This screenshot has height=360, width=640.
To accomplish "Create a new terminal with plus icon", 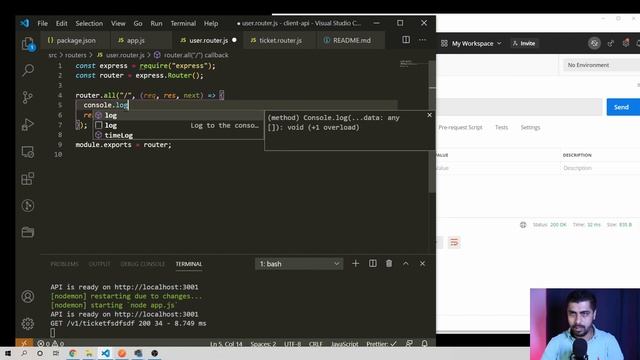I will [356, 264].
